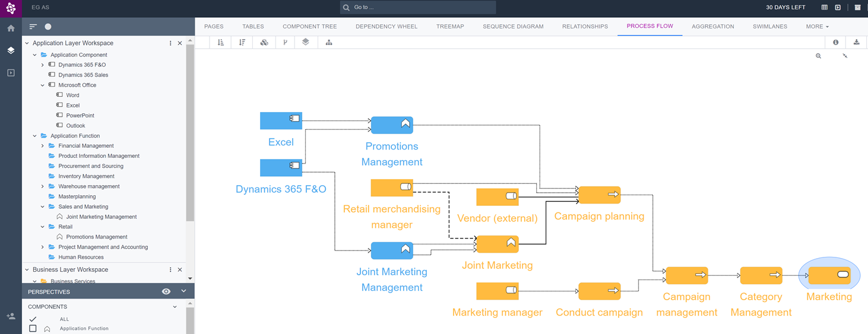Toggle the ALL components checkmark
This screenshot has height=334, width=868.
tap(33, 319)
